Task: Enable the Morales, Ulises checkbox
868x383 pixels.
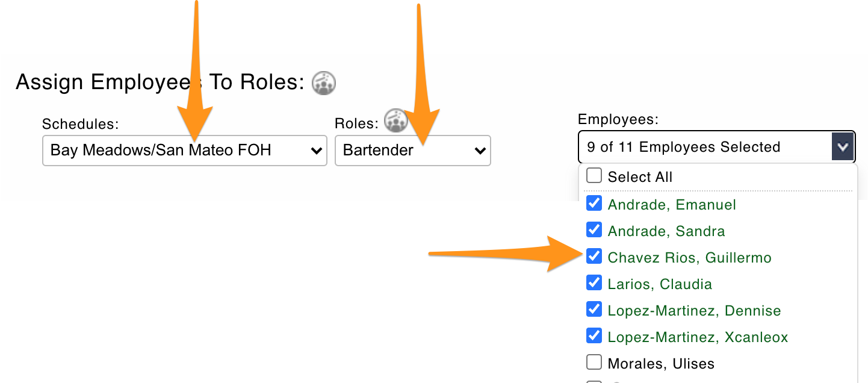Action: 594,363
